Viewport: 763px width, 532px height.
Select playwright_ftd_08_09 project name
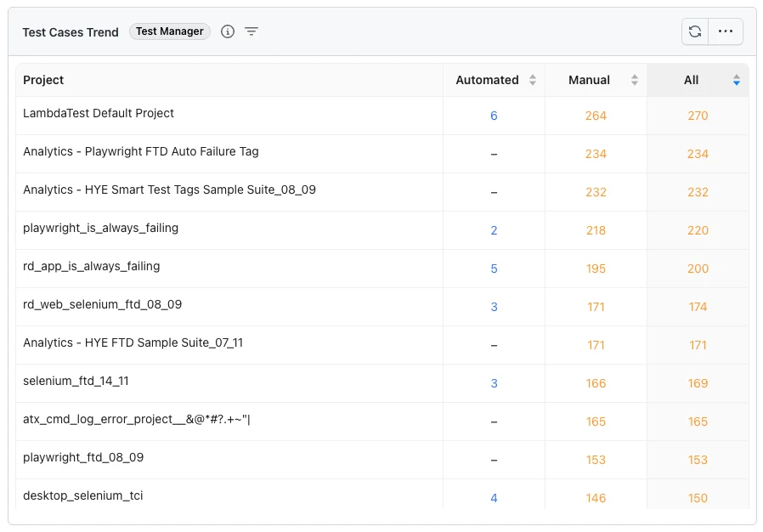tap(83, 457)
